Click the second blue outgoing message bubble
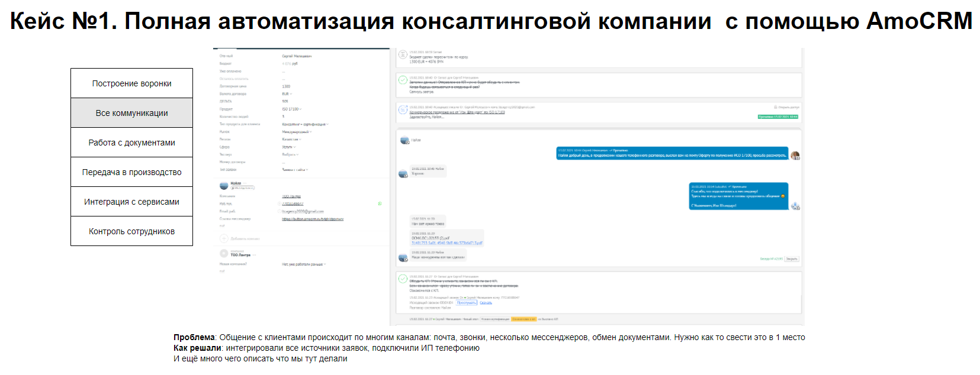The height and width of the screenshot is (375, 980). point(738,196)
